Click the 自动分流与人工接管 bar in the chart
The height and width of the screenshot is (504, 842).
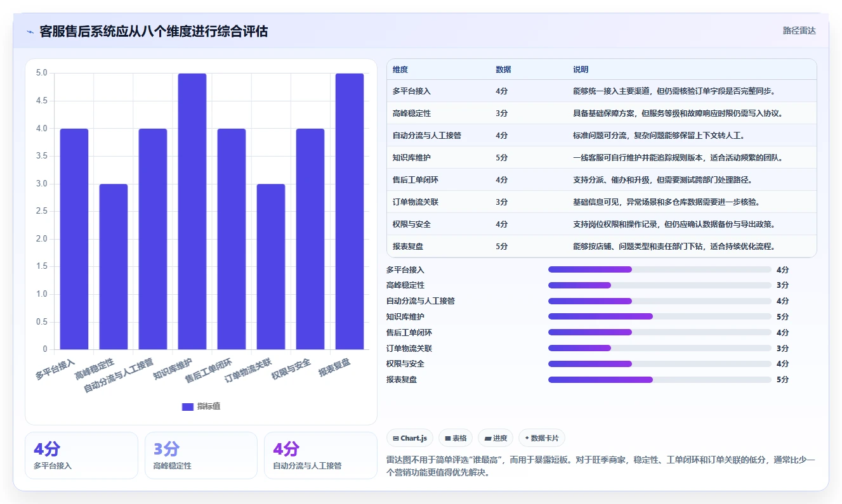153,239
